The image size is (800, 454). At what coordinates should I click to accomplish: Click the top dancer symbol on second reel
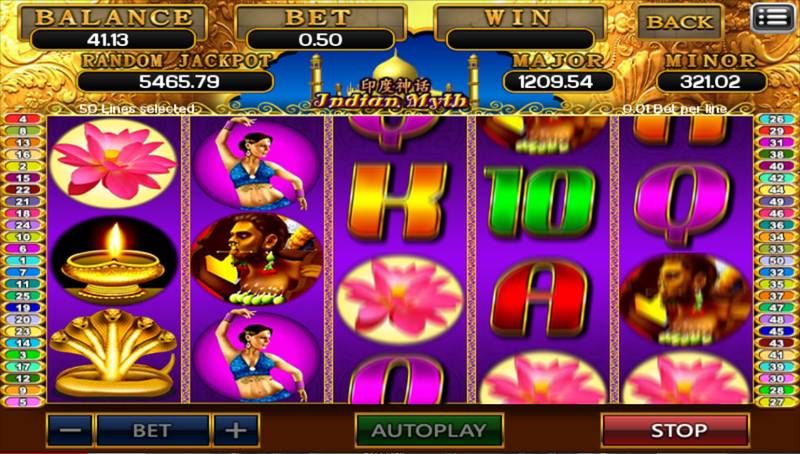[x=258, y=164]
